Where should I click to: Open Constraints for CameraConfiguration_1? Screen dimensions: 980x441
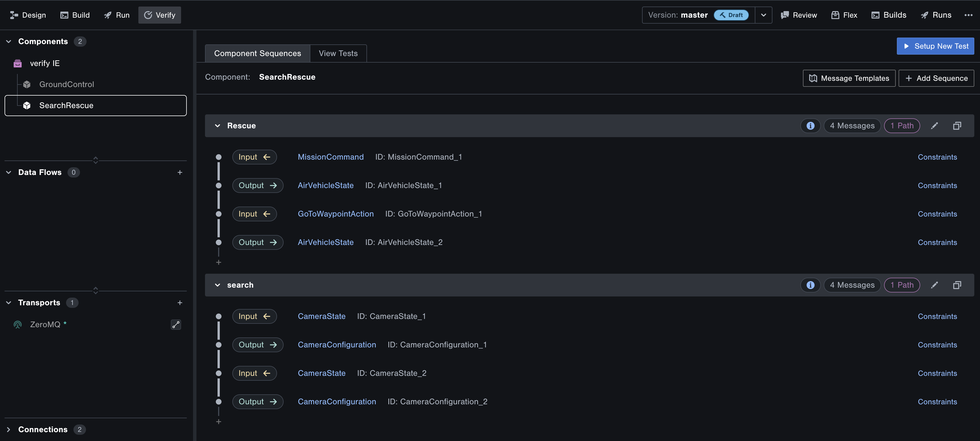point(937,345)
